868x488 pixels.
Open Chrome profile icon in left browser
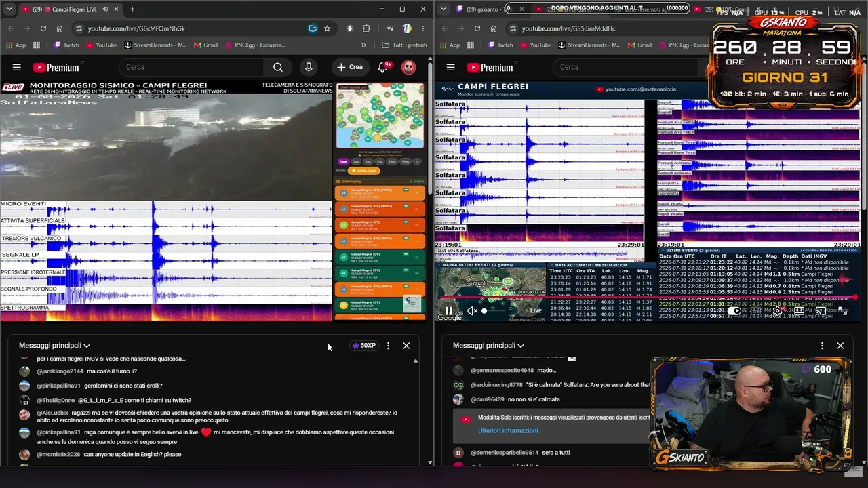[x=407, y=28]
